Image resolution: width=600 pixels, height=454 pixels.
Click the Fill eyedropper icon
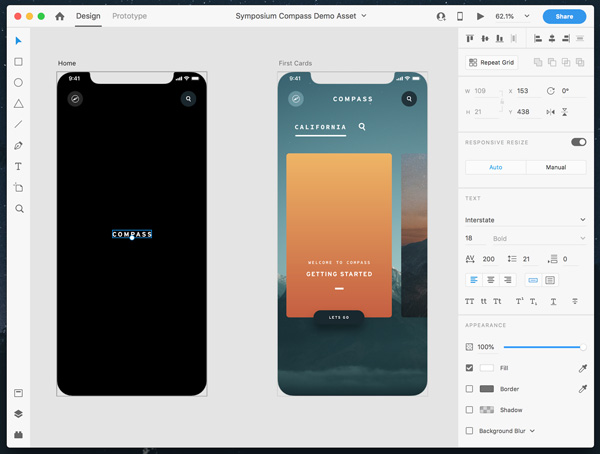(582, 368)
